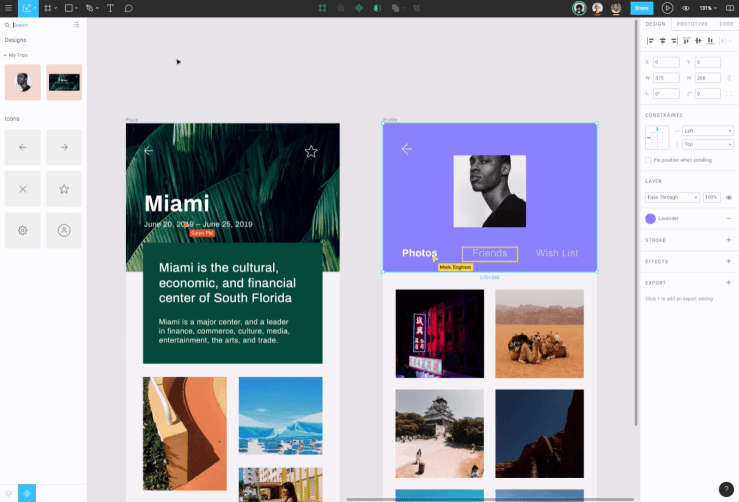Toggle layer visibility eye icon
The image size is (739, 502).
coord(729,197)
